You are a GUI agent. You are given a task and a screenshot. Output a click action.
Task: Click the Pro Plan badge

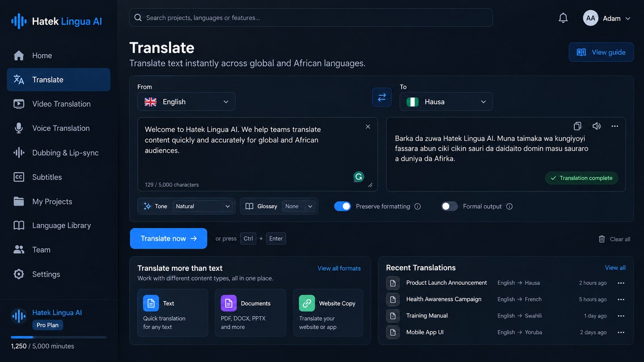pyautogui.click(x=47, y=325)
